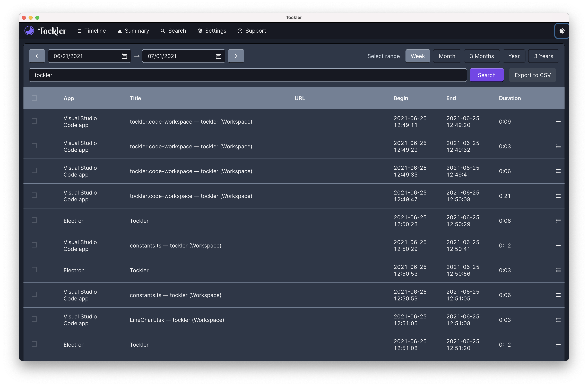Check the select-all header checkbox
Screen dimensions: 588x386
(x=34, y=98)
